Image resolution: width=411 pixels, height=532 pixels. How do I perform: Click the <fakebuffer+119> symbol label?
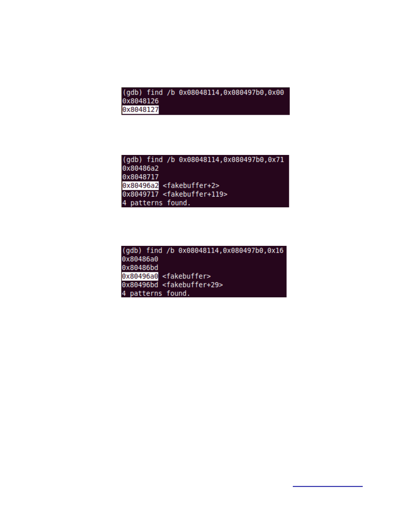[195, 194]
